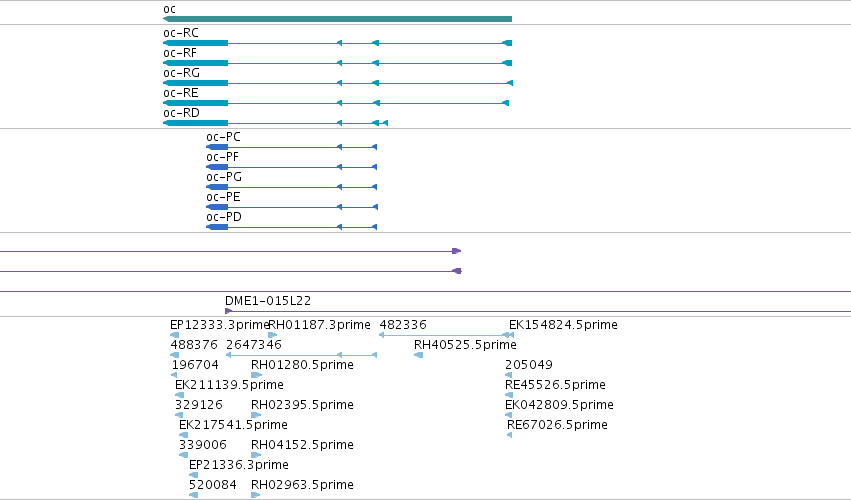
Task: Click RH01280.5prime EST label
Action: (302, 365)
